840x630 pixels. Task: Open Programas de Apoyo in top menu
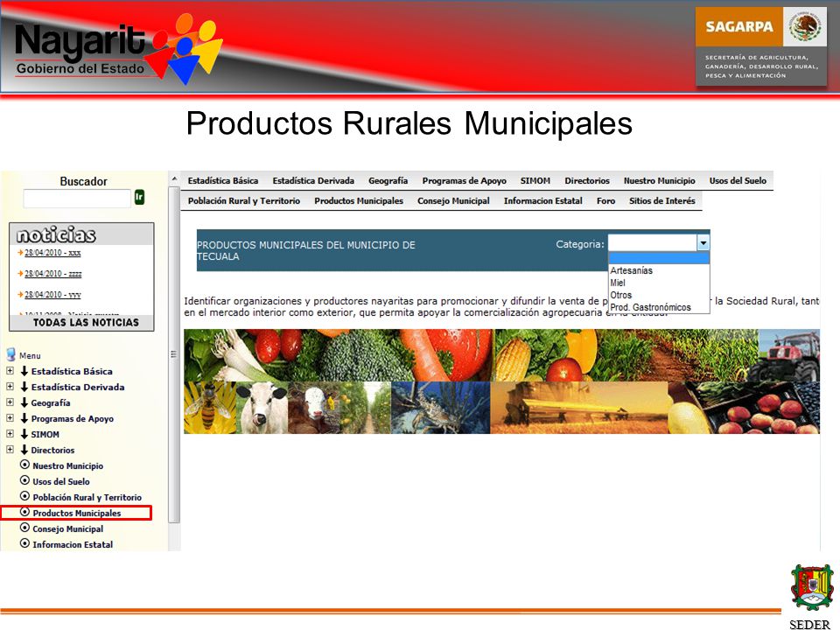pos(464,181)
